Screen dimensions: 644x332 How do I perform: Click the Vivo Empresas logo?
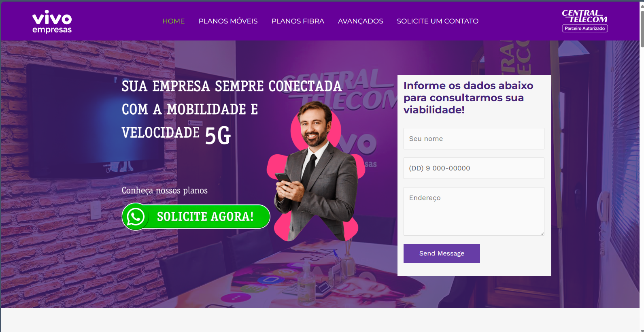tap(52, 21)
